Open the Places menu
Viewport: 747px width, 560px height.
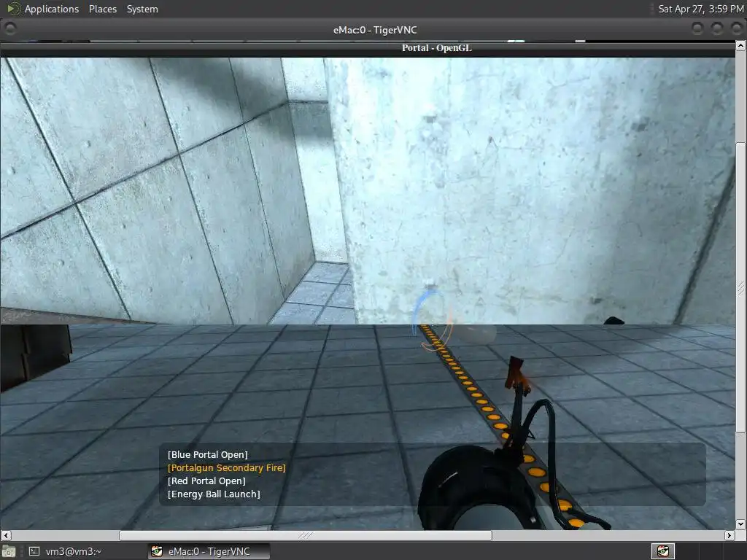[x=102, y=9]
